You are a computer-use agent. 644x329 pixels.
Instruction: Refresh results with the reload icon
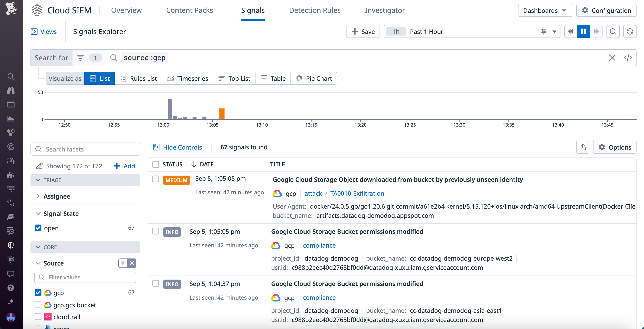[x=630, y=31]
